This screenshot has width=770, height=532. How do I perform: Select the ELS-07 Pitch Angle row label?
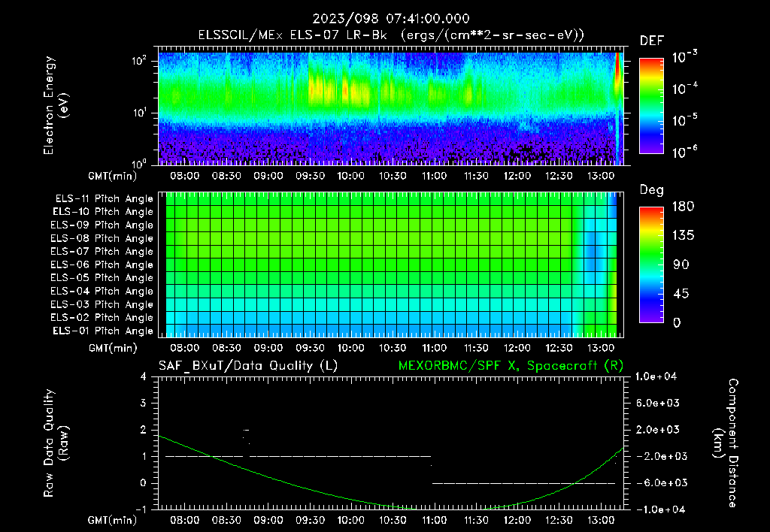point(102,251)
